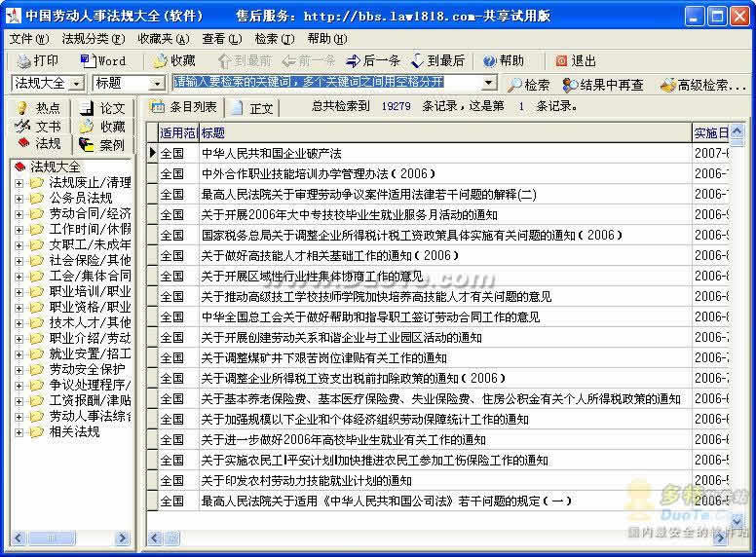Screen dimensions: 756x557
Task: Open the 帮助 menu in menu bar
Action: pyautogui.click(x=327, y=39)
